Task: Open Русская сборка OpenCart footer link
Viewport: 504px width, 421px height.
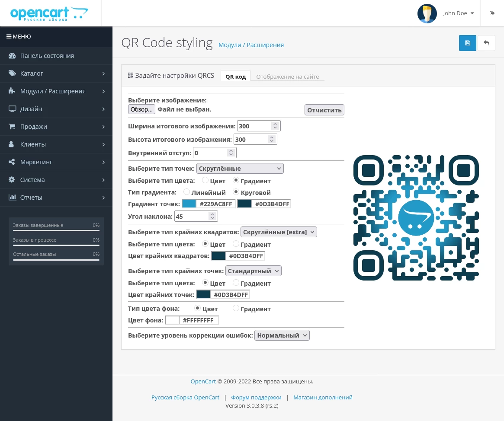Action: tap(185, 398)
